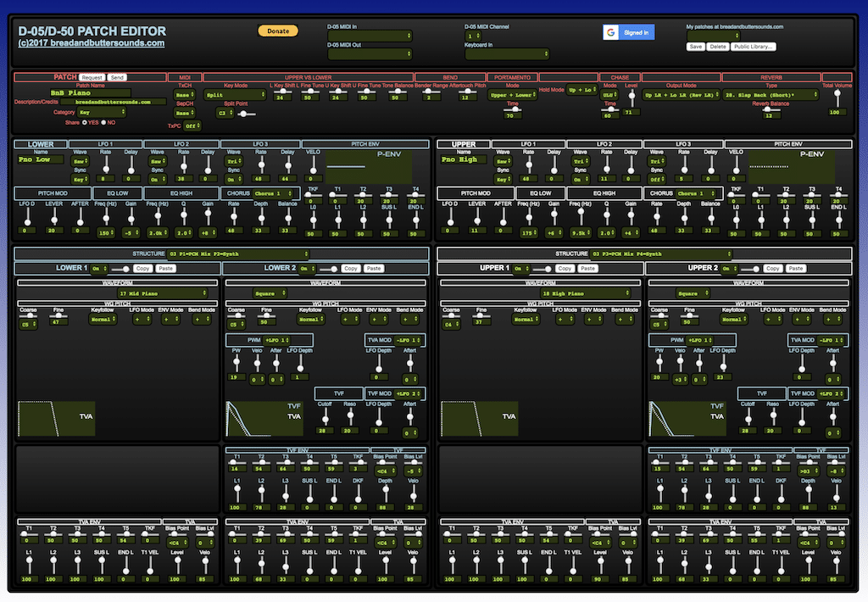This screenshot has width=868, height=602.
Task: Open the patch Category dropdown
Action: coord(102,113)
